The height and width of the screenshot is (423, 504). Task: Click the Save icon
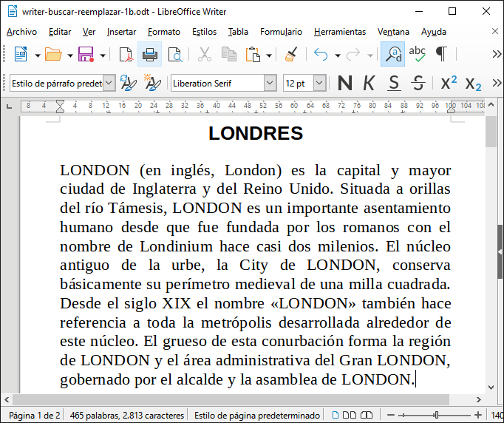(x=86, y=55)
